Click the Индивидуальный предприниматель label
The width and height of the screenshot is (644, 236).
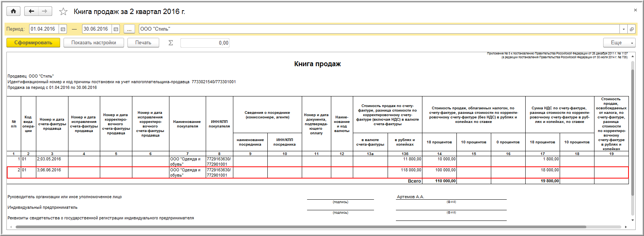pos(42,207)
